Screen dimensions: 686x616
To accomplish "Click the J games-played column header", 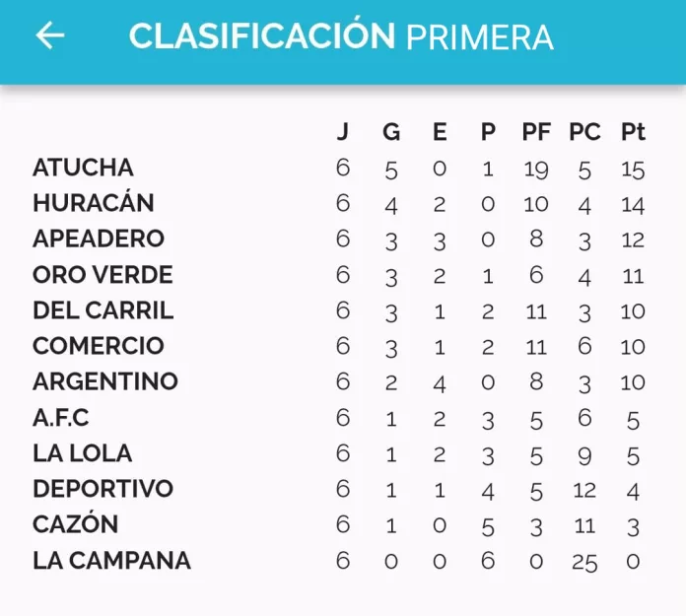I will pyautogui.click(x=342, y=133).
